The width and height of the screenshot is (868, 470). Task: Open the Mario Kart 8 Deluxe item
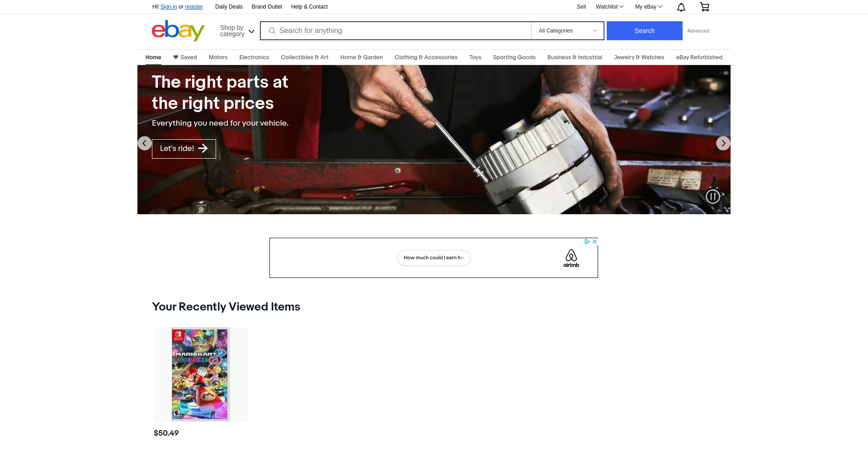pos(201,374)
